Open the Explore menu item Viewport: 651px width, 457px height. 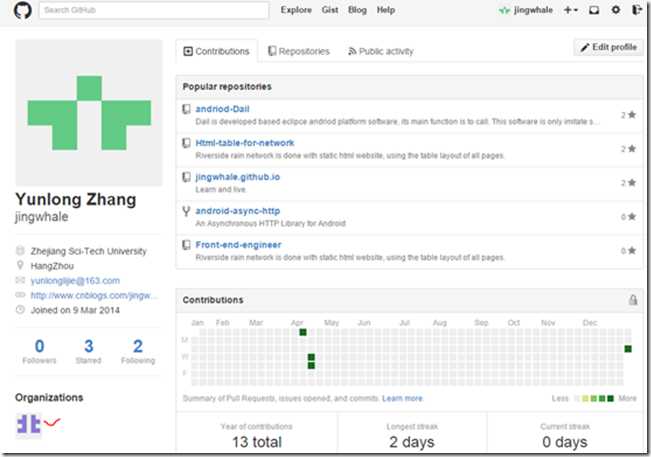tap(296, 10)
